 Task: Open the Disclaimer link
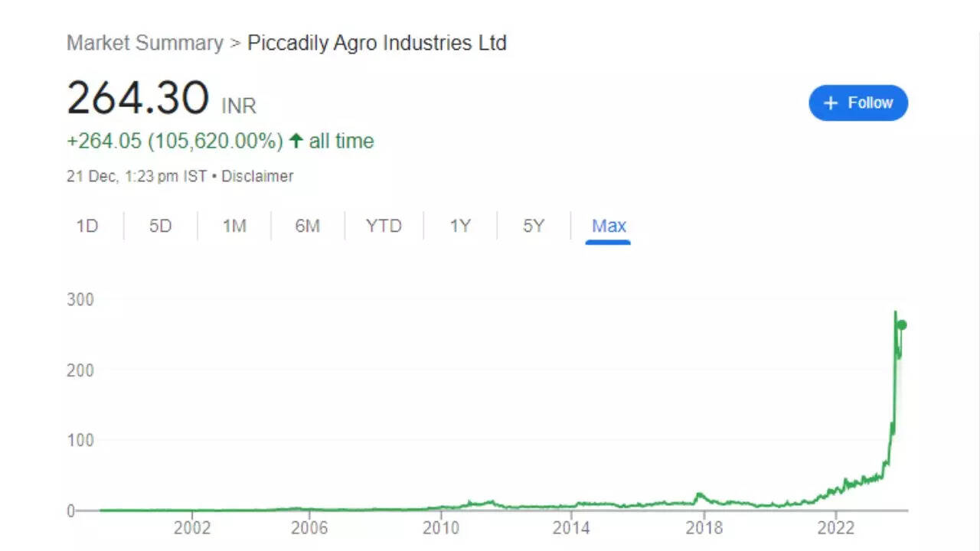tap(257, 176)
